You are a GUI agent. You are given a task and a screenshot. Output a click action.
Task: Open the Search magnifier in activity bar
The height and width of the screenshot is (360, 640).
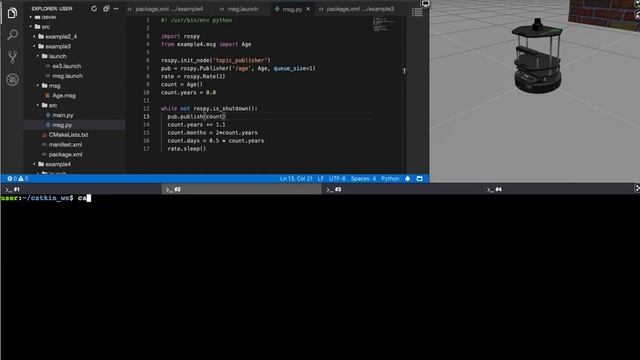pos(12,35)
